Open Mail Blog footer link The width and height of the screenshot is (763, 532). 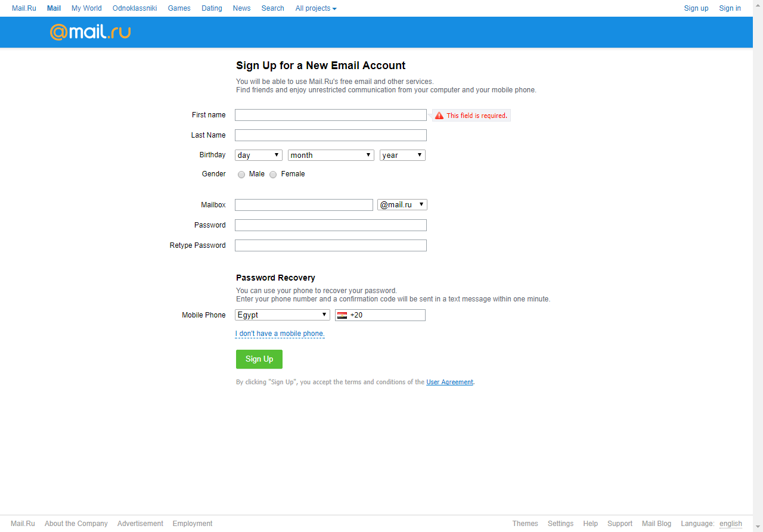[x=656, y=524]
